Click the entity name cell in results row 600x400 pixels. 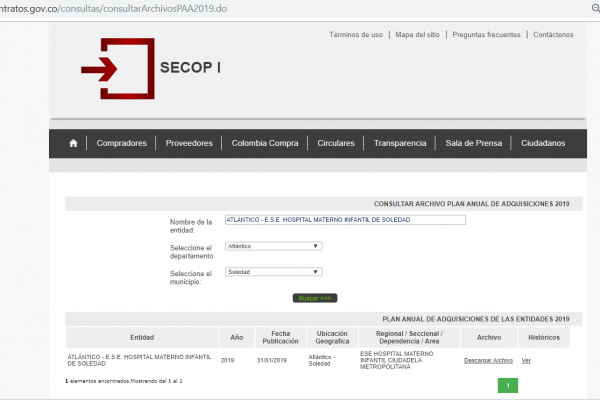pos(139,360)
